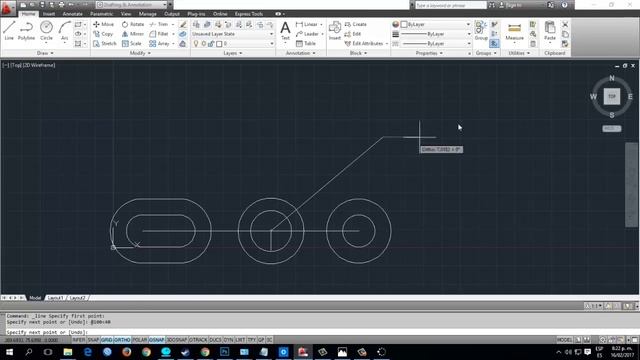The height and width of the screenshot is (360, 640).
Task: Open the View ribbon tab
Action: tap(126, 14)
